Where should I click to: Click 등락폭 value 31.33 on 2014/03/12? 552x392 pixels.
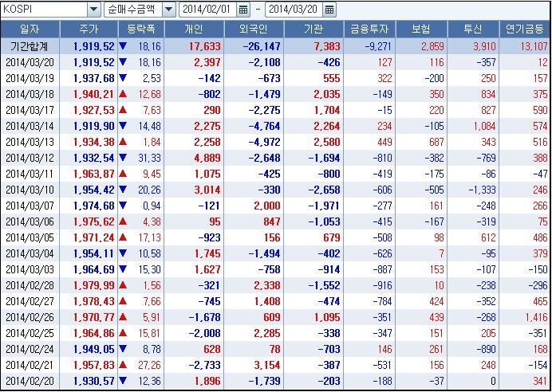coord(149,159)
